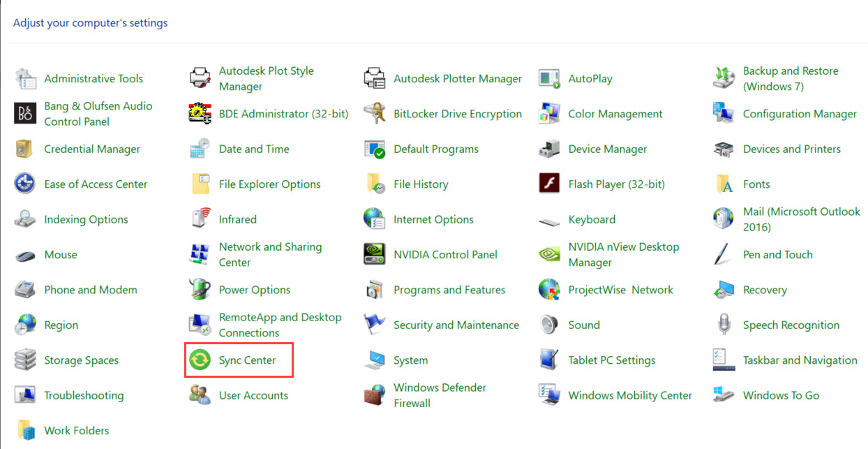The width and height of the screenshot is (868, 449).
Task: Click the Mouse link
Action: 61,255
